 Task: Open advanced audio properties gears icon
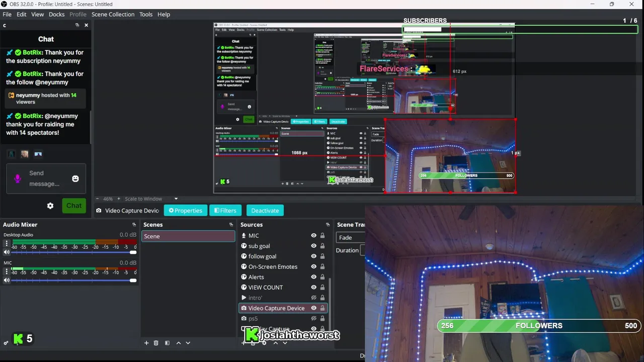[6, 343]
